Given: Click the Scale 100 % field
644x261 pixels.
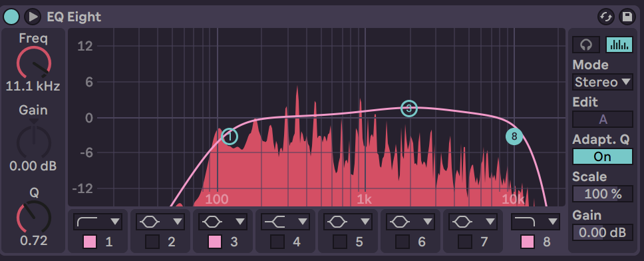Looking at the screenshot, I should pos(603,194).
